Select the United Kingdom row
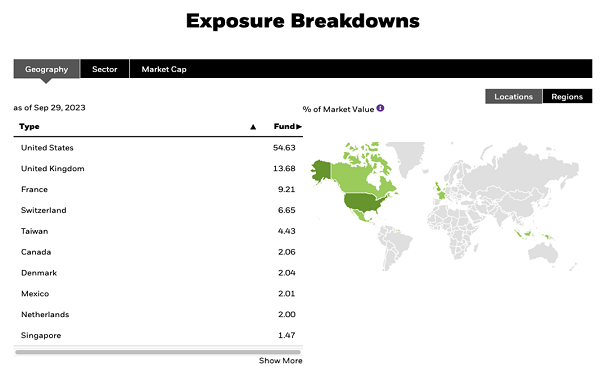Screen dimensions: 600x372 158,168
